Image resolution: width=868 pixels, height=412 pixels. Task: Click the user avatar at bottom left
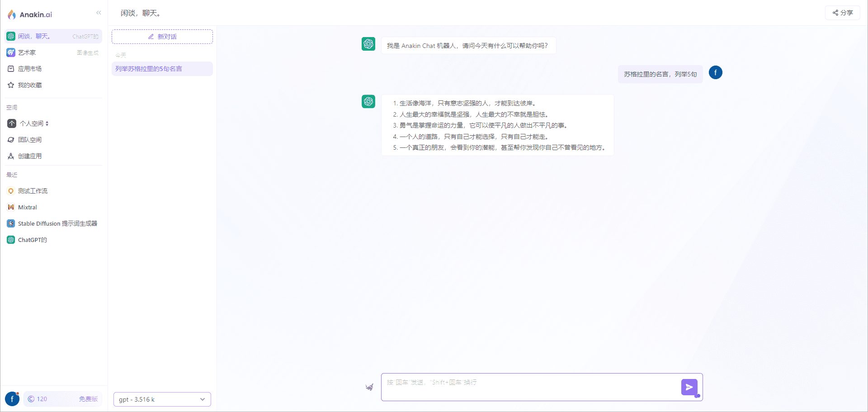click(12, 399)
